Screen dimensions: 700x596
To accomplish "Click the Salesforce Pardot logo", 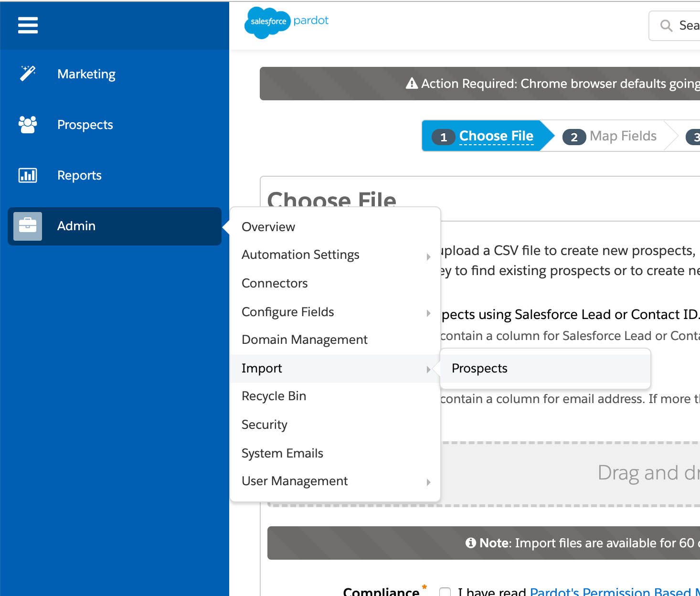I will pos(286,22).
